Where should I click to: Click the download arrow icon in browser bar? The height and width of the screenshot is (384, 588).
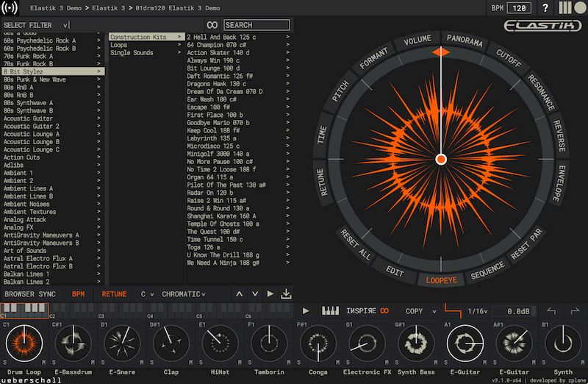pyautogui.click(x=286, y=294)
